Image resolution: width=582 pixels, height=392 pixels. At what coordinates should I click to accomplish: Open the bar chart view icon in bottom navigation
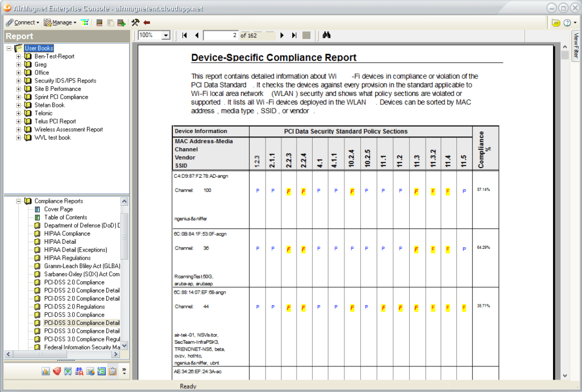click(45, 371)
